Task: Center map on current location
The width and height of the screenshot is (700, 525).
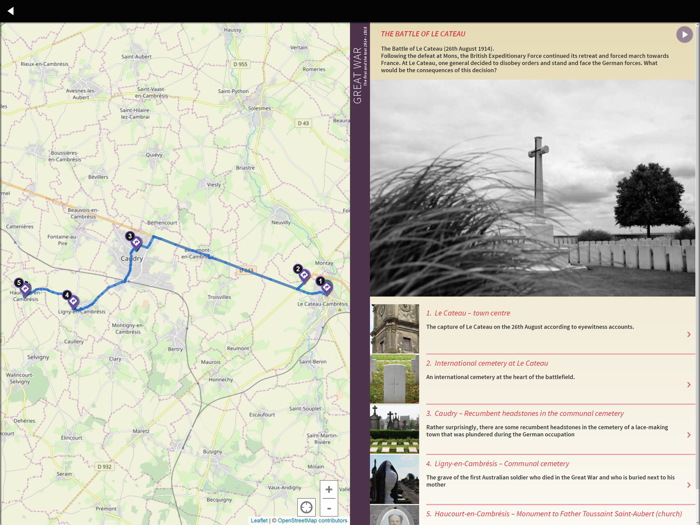Action: pos(306,508)
